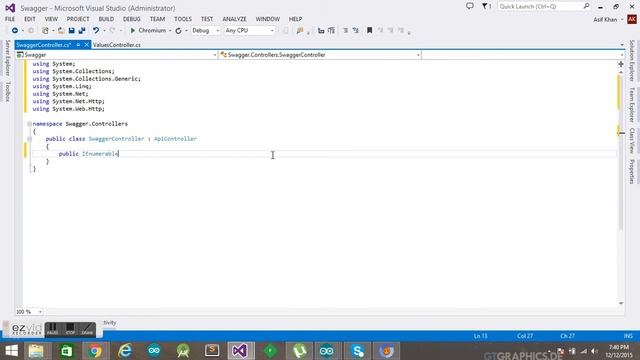640x360 pixels.
Task: Open the Solution Explorer side tab
Action: click(x=632, y=60)
